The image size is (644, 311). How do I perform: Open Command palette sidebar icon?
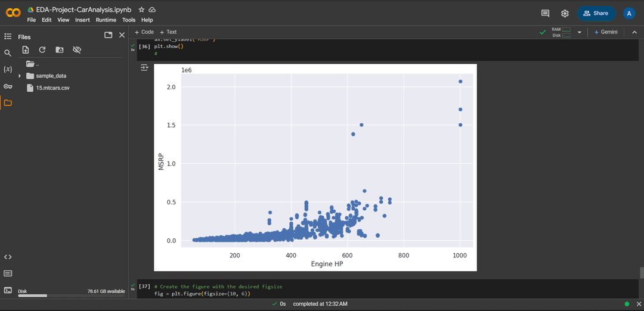(x=7, y=273)
